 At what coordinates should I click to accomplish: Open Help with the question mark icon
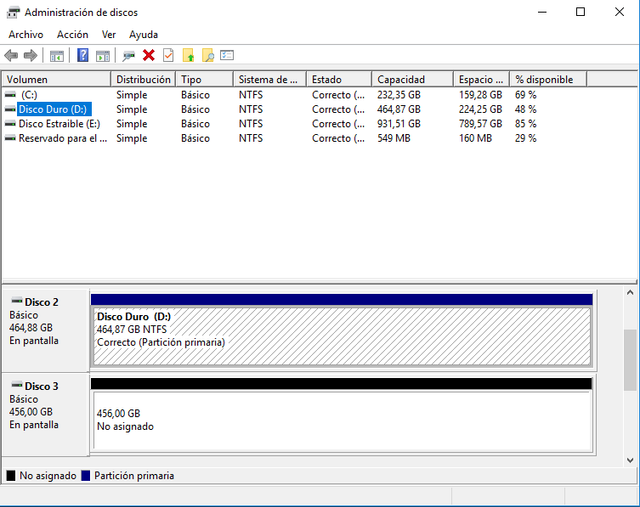coord(82,55)
